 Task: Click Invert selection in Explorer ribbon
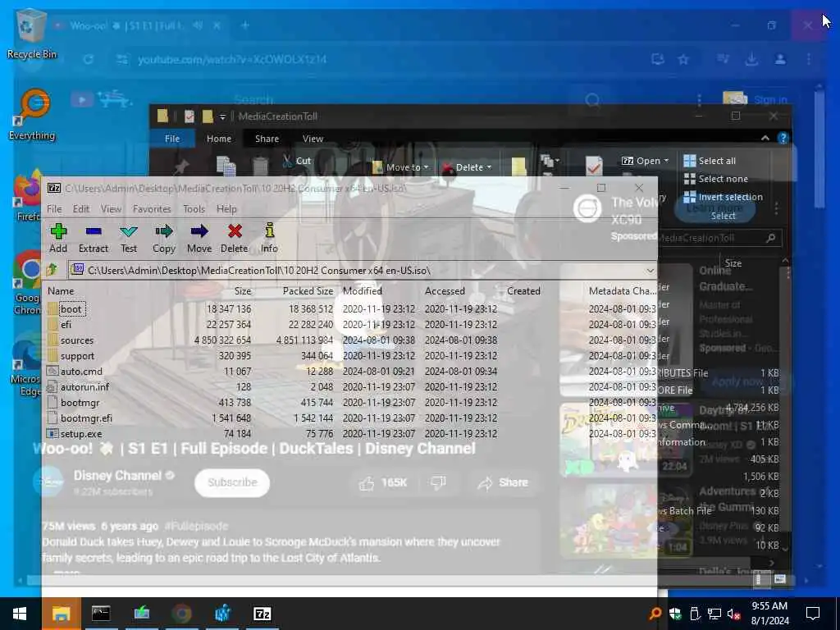tap(724, 197)
